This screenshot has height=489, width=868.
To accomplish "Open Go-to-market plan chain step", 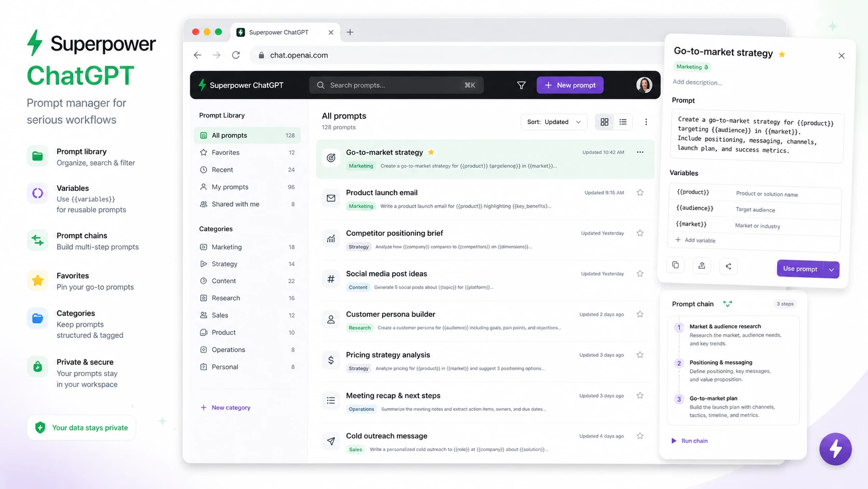I will point(733,406).
